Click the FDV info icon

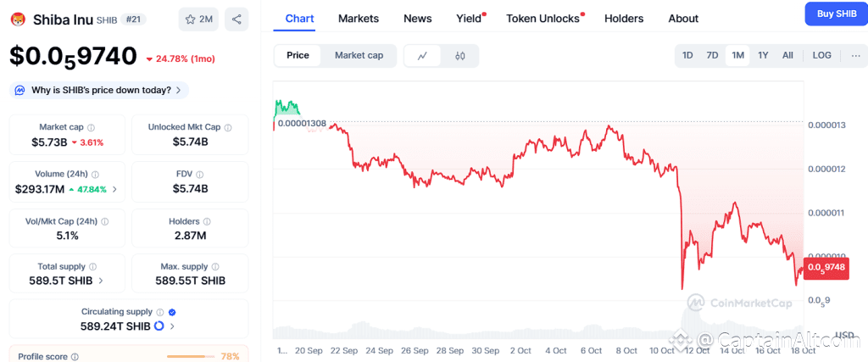[199, 174]
